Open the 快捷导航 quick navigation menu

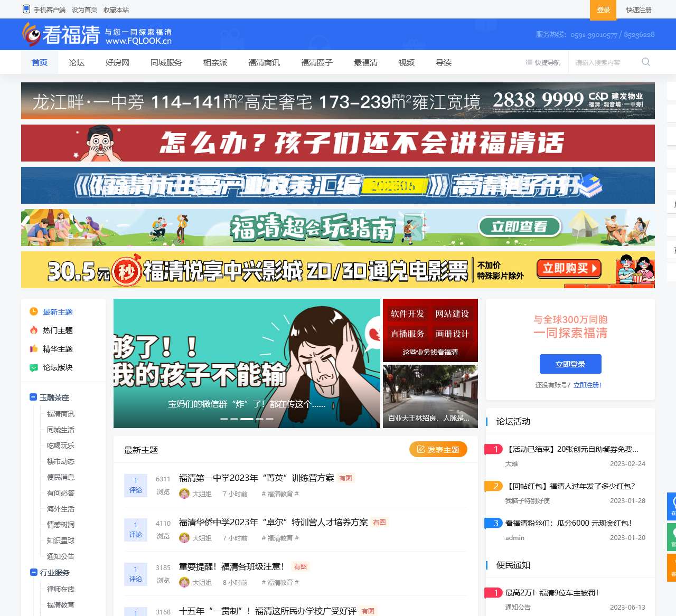(x=543, y=62)
